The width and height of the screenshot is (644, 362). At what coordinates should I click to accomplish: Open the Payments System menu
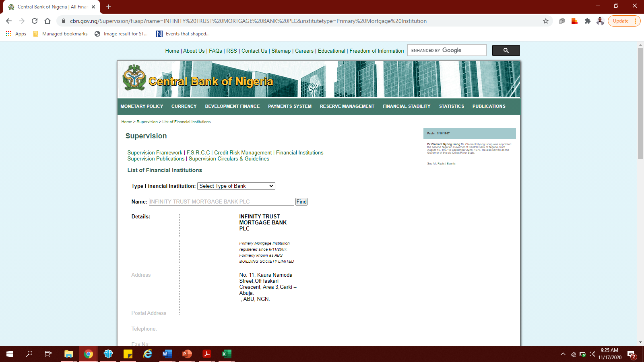pyautogui.click(x=290, y=106)
